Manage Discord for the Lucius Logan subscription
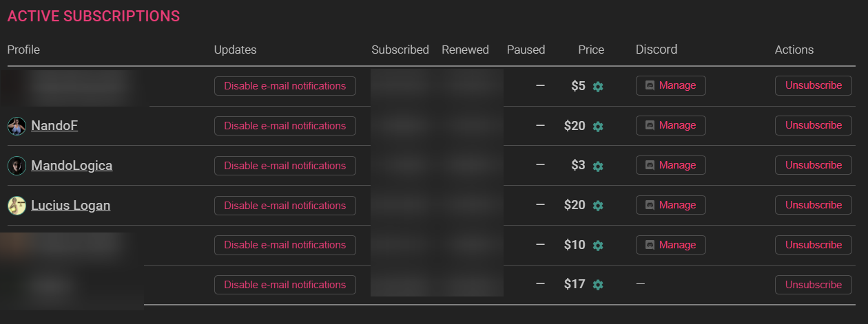This screenshot has width=868, height=324. pos(670,205)
